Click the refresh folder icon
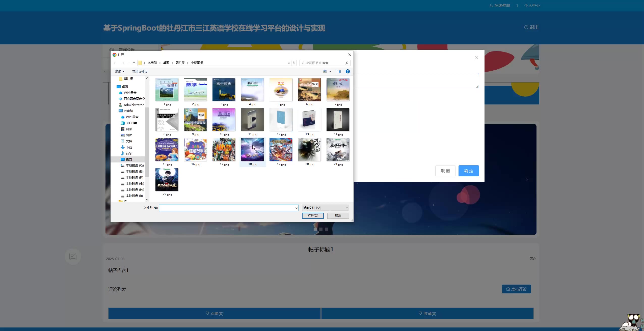 coord(294,63)
